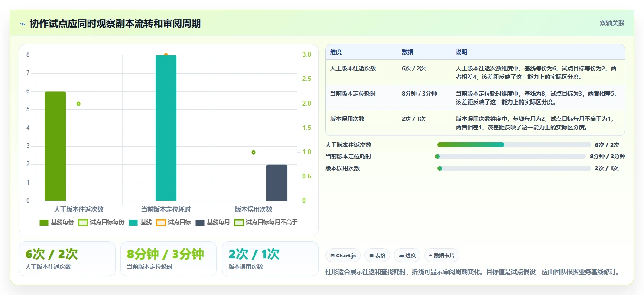Click the 当前版本定位耗时 progress bar

click(510, 157)
